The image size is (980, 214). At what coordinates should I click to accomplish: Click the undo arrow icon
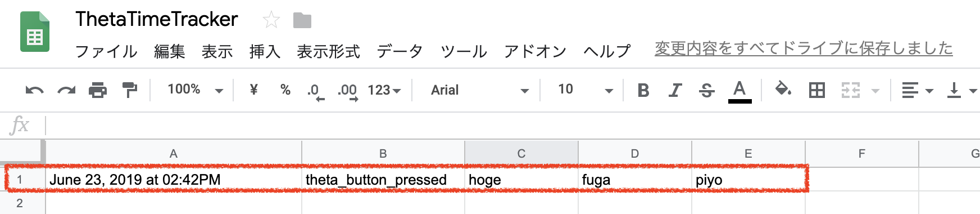[x=34, y=90]
